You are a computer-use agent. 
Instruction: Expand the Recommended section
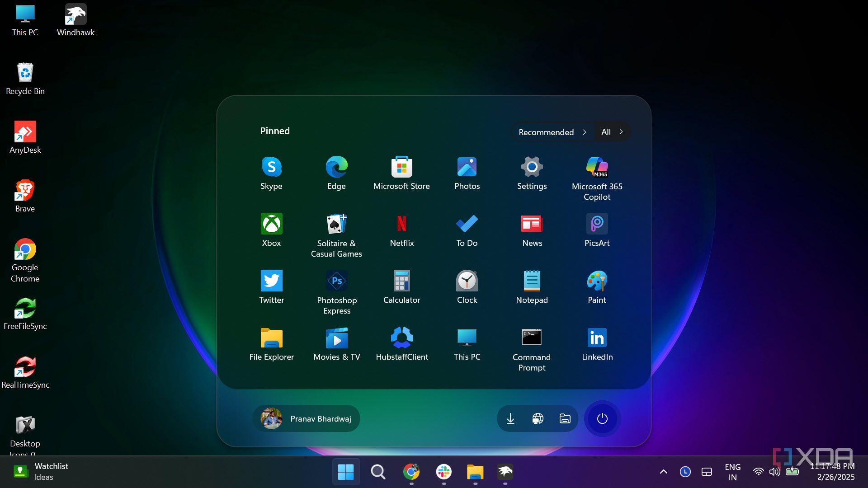552,132
